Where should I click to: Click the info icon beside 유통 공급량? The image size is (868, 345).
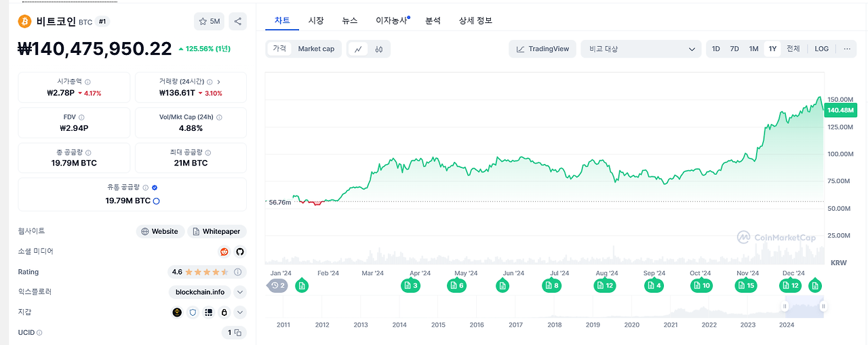pos(146,187)
